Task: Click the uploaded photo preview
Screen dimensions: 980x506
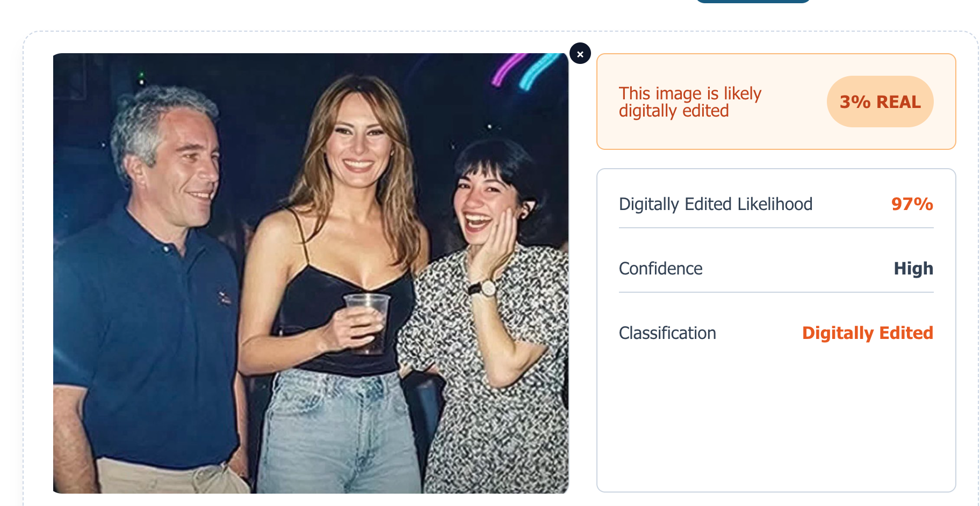Action: (x=311, y=273)
